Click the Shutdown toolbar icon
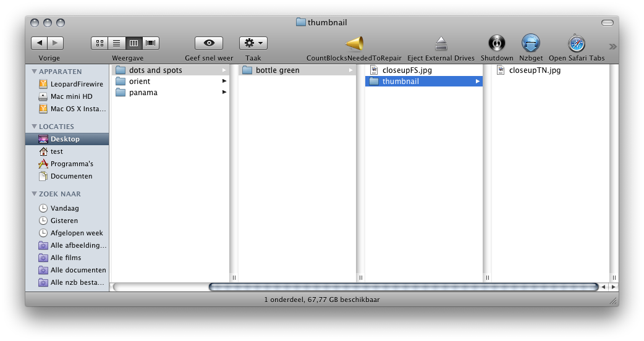The image size is (644, 341). (x=496, y=43)
